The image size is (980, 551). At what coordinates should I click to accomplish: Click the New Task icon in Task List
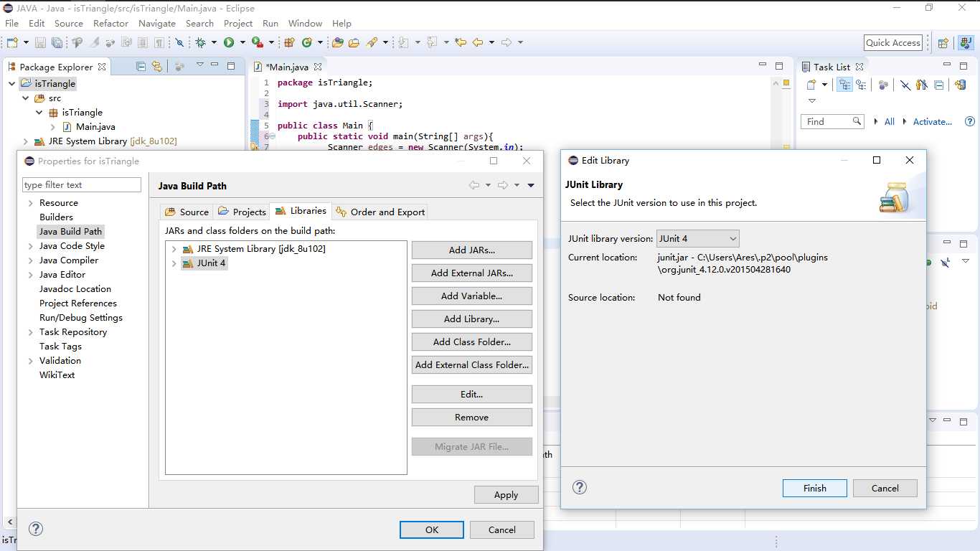[811, 85]
